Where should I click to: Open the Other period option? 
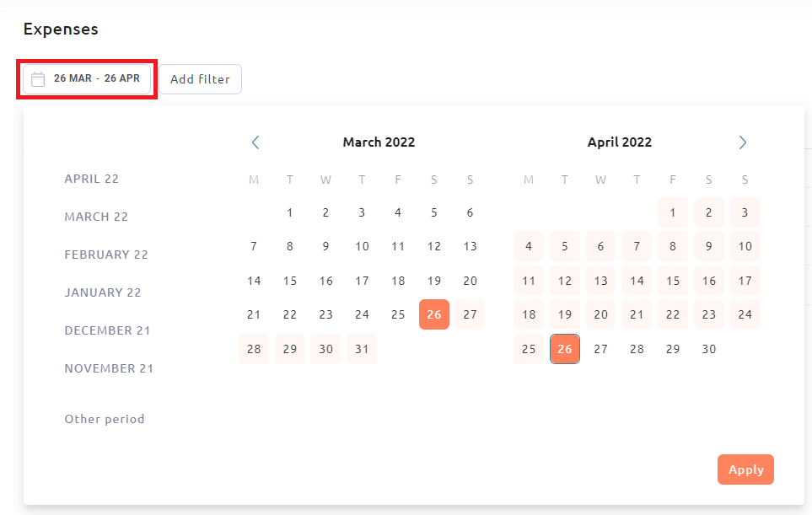click(105, 419)
